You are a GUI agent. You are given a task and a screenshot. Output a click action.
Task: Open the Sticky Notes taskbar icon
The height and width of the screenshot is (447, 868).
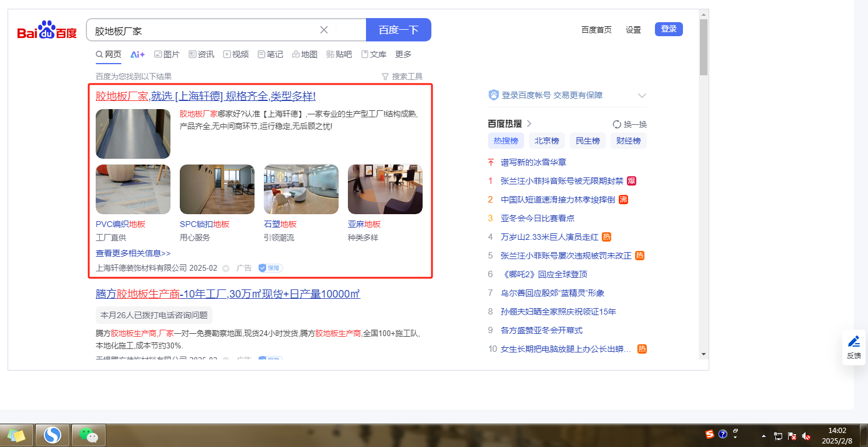(x=16, y=435)
